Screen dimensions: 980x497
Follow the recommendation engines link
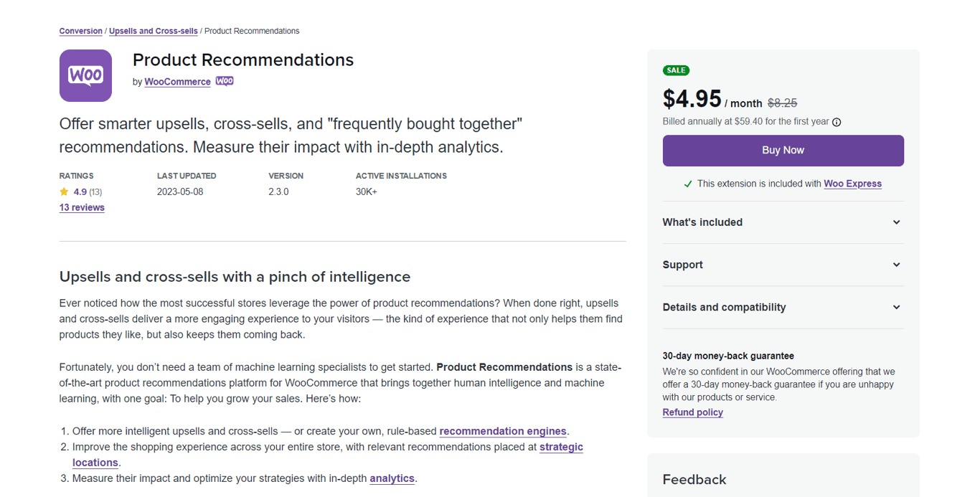(x=502, y=431)
